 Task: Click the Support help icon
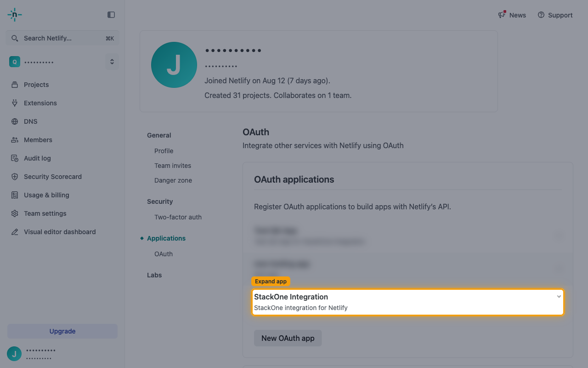tap(541, 15)
